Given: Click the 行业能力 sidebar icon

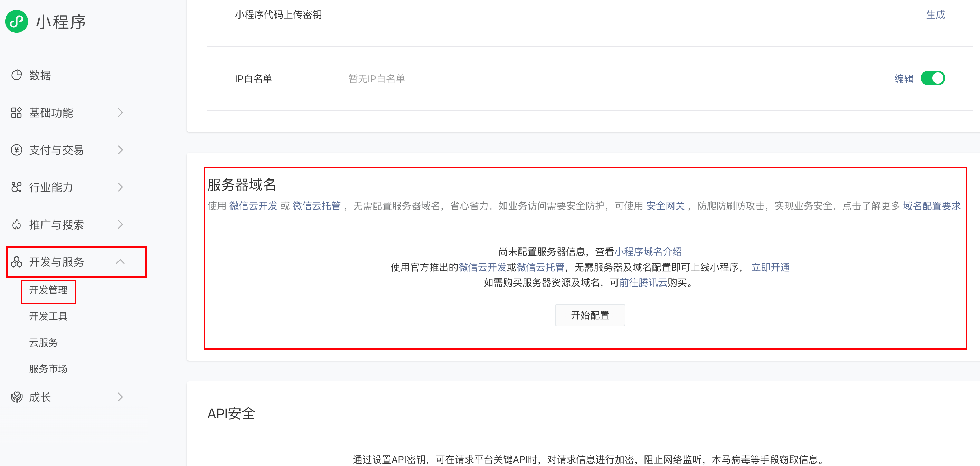Looking at the screenshot, I should coord(16,187).
